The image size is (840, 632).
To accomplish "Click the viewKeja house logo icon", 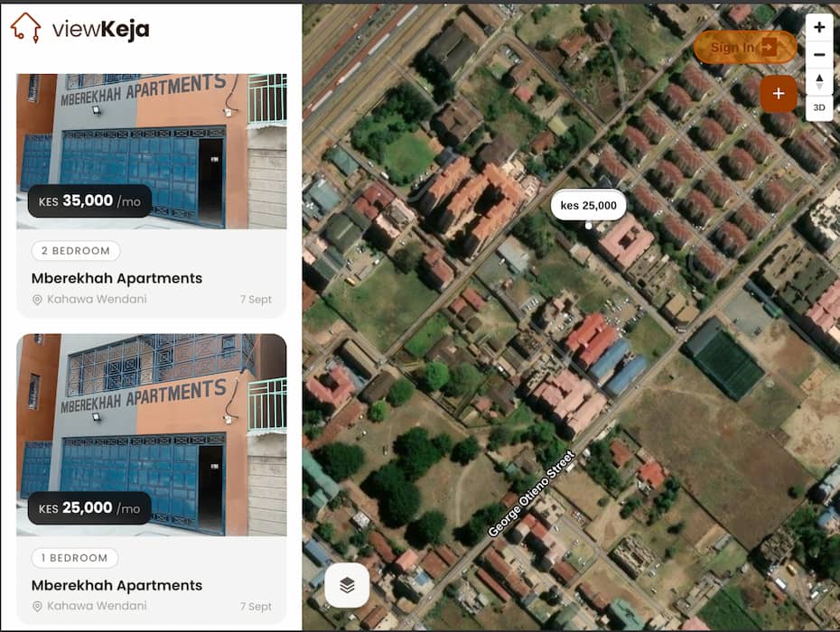I will (x=25, y=27).
